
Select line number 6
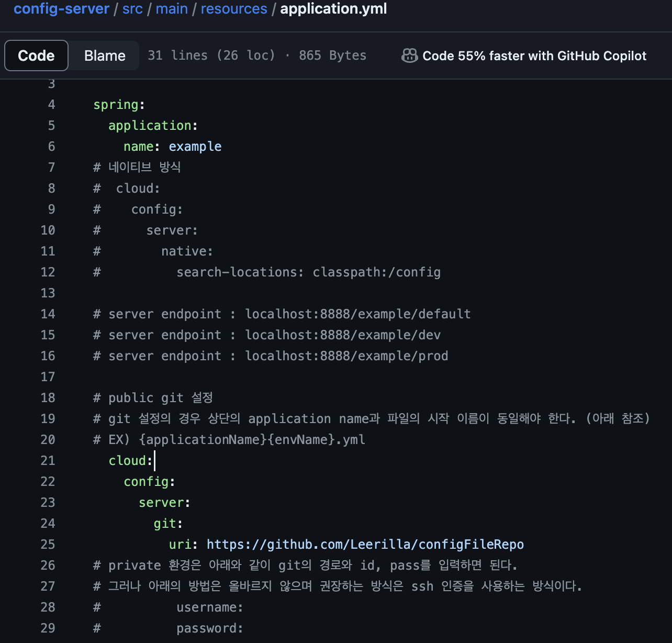tap(51, 147)
